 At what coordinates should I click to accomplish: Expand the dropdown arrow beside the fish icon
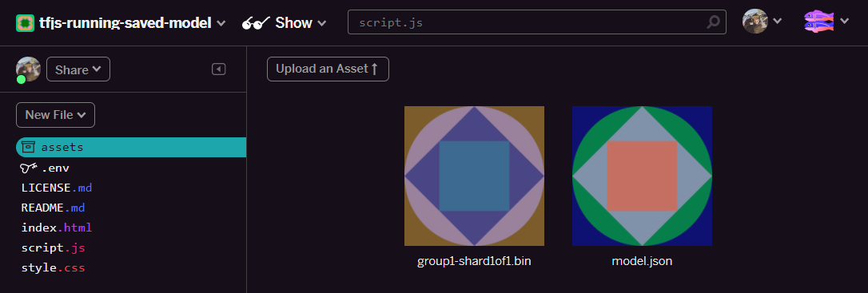(x=844, y=22)
